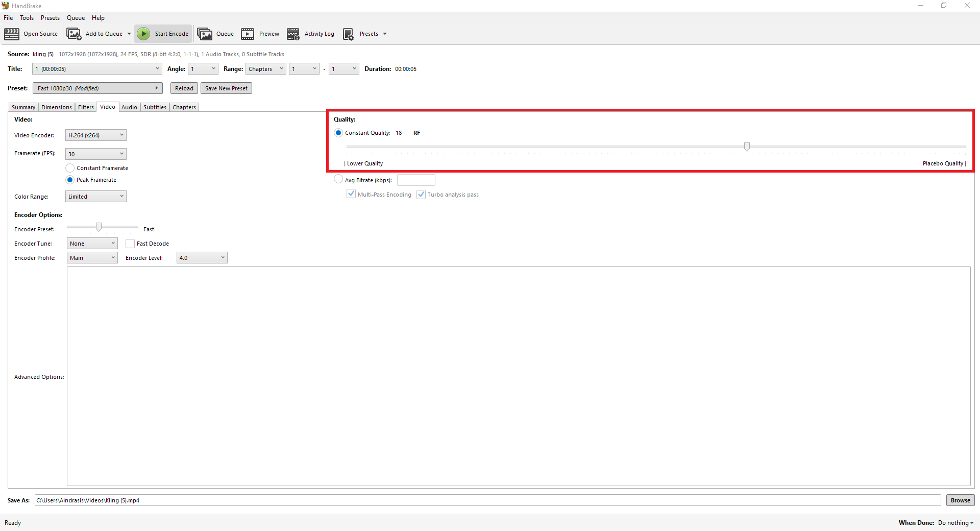Enable the Fast Decode checkbox
The width and height of the screenshot is (980, 531).
[130, 244]
